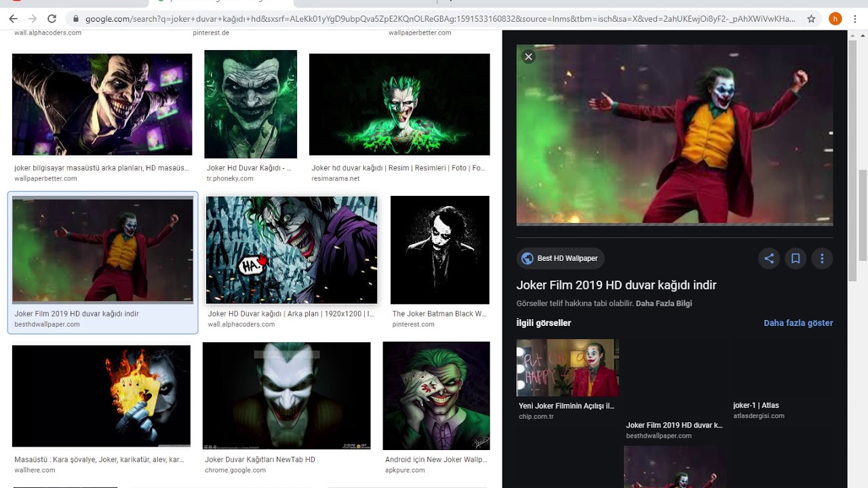Open Joker hd duvar kağıdı | Resim caption
Screen dimensions: 868x488
coord(399,168)
